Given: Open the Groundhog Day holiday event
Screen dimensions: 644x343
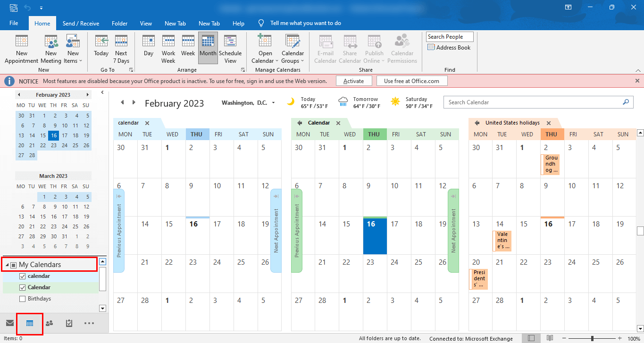Looking at the screenshot, I should coord(550,164).
